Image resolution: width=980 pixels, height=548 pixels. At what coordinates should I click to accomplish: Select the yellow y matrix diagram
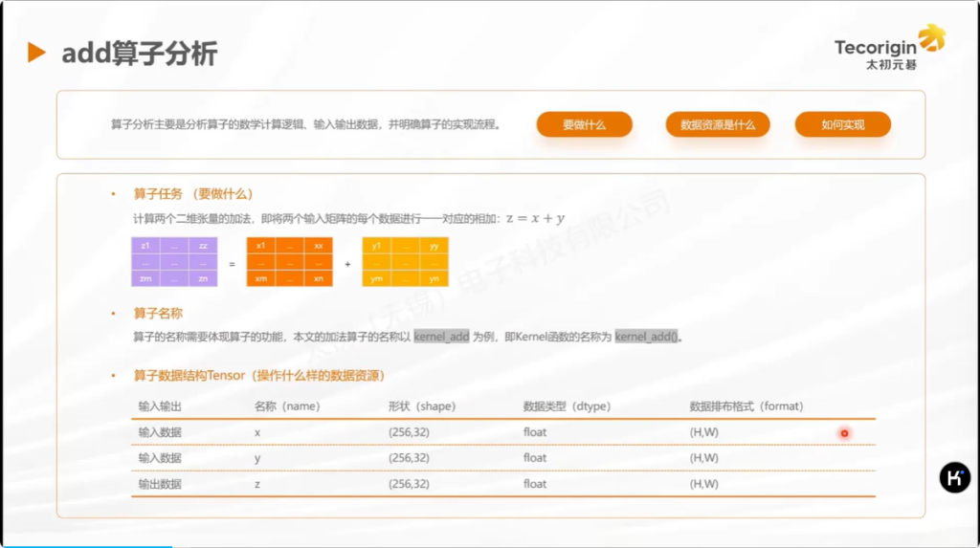405,262
